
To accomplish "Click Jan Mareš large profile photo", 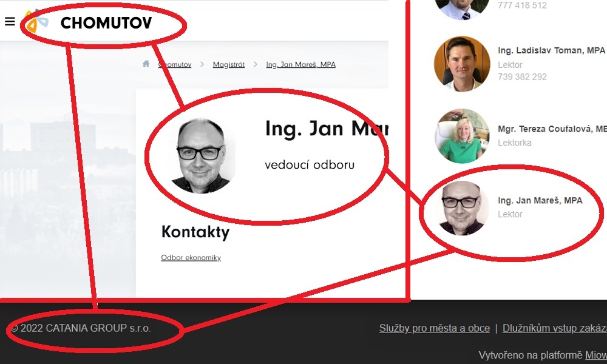I will (203, 156).
